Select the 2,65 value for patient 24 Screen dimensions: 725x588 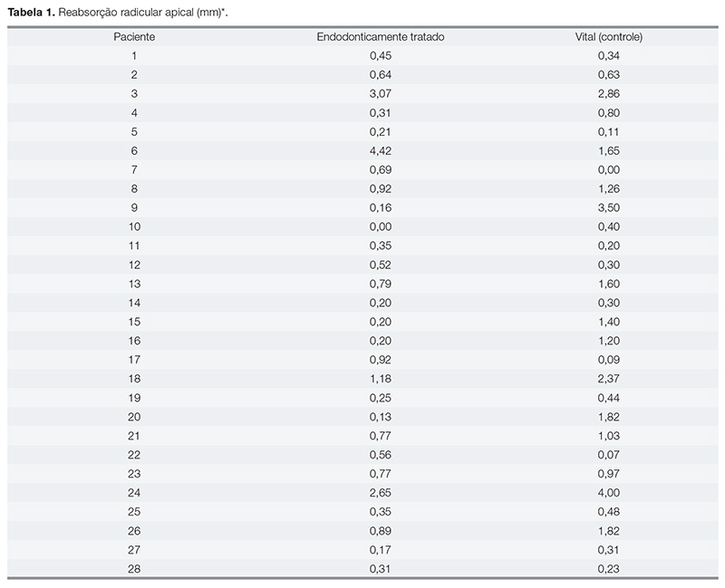tap(380, 493)
